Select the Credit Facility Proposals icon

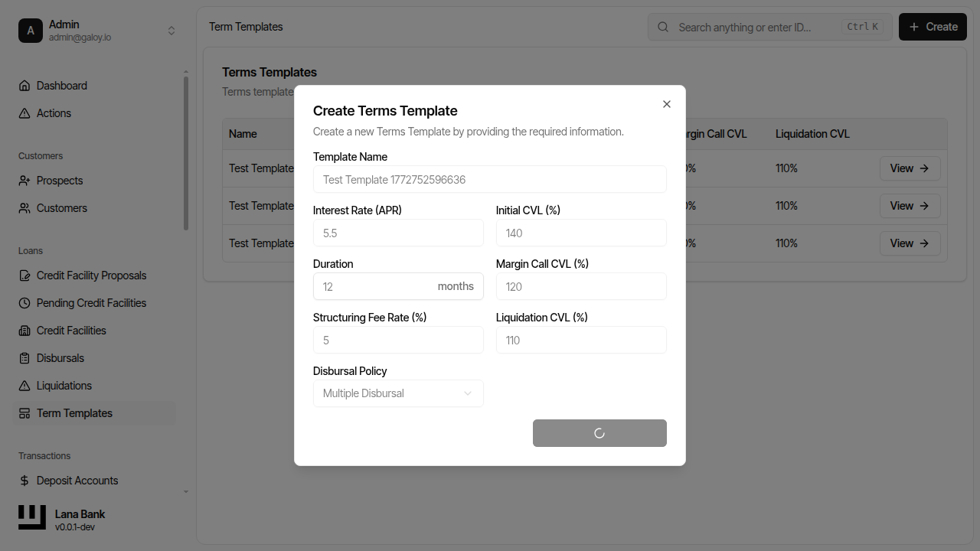tap(24, 275)
